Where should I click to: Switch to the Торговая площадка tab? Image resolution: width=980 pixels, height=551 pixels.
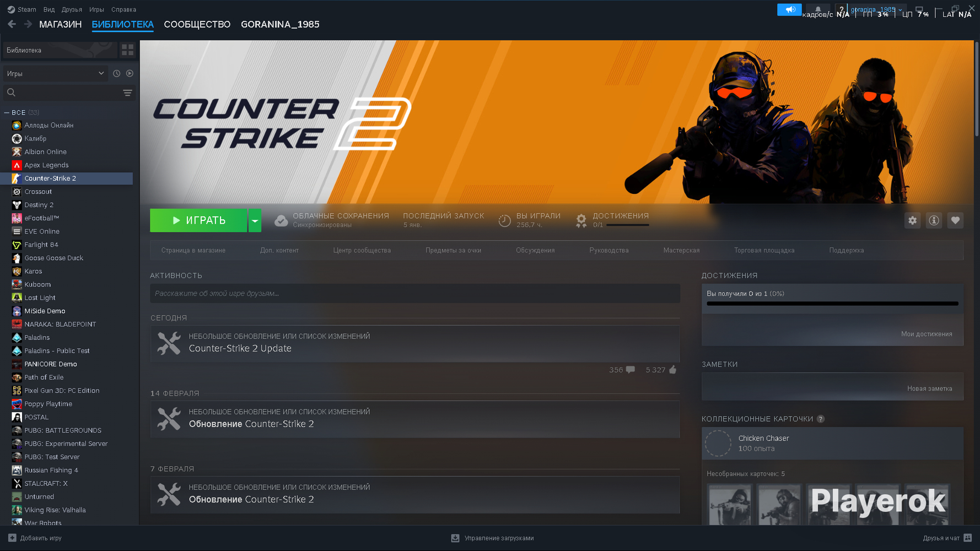click(764, 250)
